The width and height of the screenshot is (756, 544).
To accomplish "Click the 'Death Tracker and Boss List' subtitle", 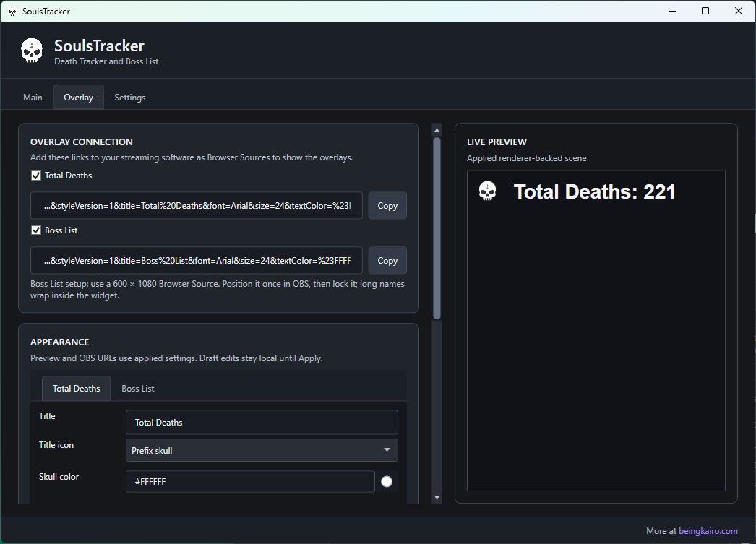I will tap(106, 61).
